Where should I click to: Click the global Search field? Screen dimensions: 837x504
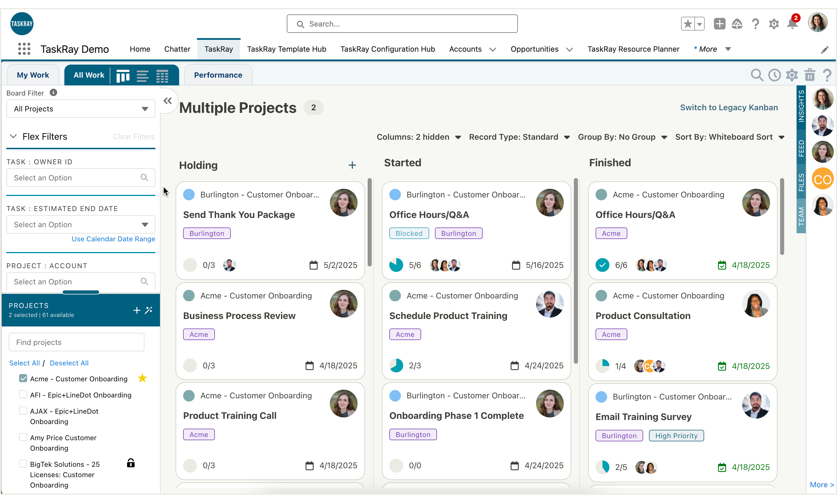(x=402, y=24)
